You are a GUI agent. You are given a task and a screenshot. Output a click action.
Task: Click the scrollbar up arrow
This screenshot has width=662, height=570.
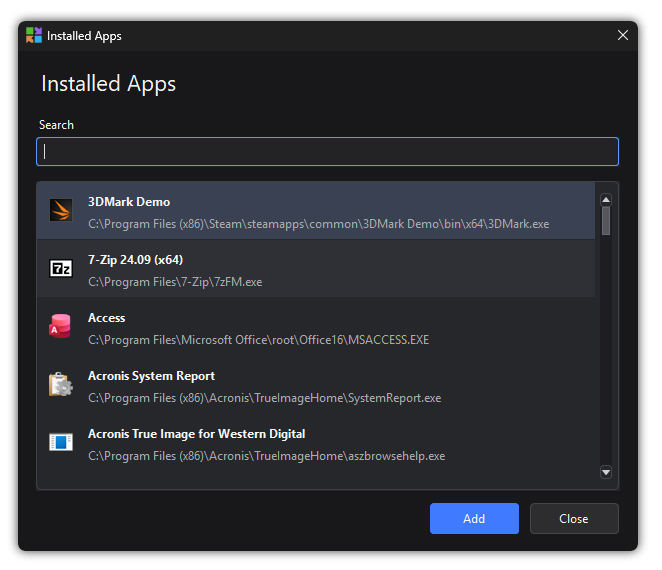point(606,200)
